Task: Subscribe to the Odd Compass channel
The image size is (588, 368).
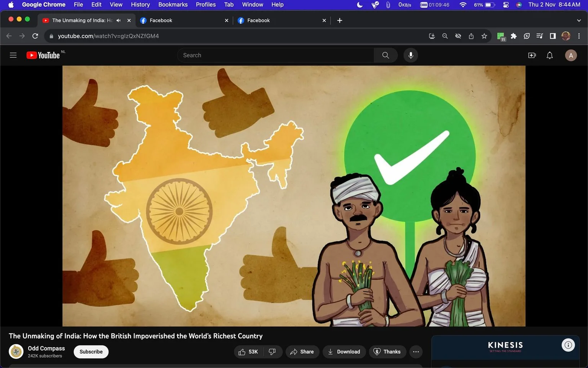Action: (91, 352)
